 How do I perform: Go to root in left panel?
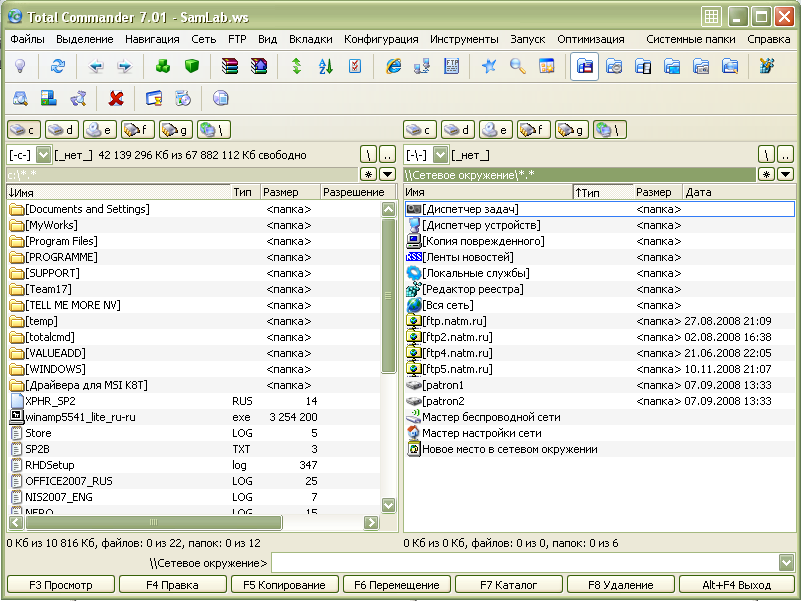pos(368,154)
